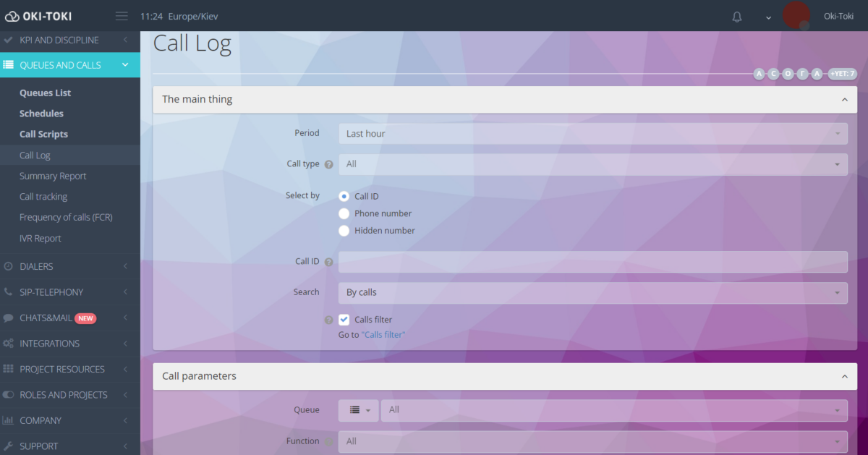Choose the Hidden number radio option

[x=344, y=230]
